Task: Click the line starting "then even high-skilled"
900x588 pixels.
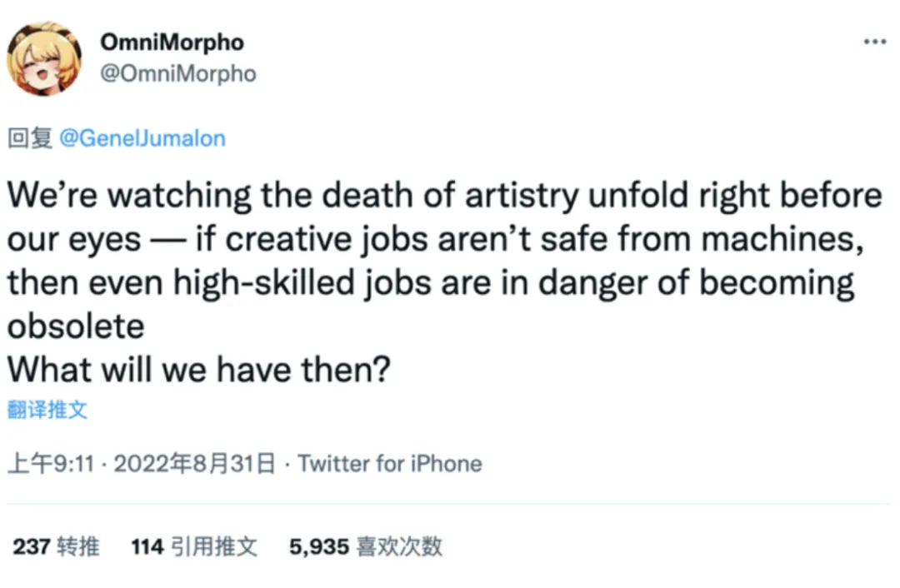Action: click(x=431, y=282)
